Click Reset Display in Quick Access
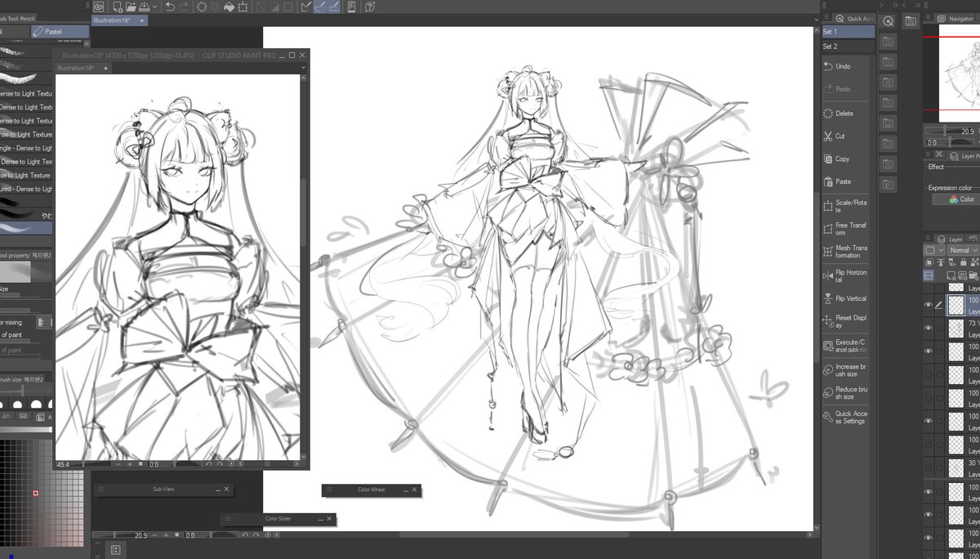The width and height of the screenshot is (980, 559). (x=846, y=321)
